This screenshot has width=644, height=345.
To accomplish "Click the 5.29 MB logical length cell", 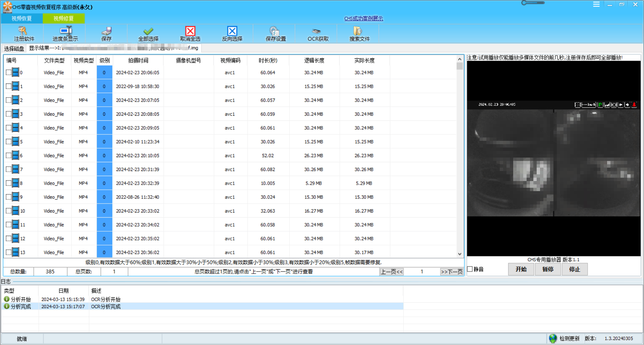I will tap(314, 183).
